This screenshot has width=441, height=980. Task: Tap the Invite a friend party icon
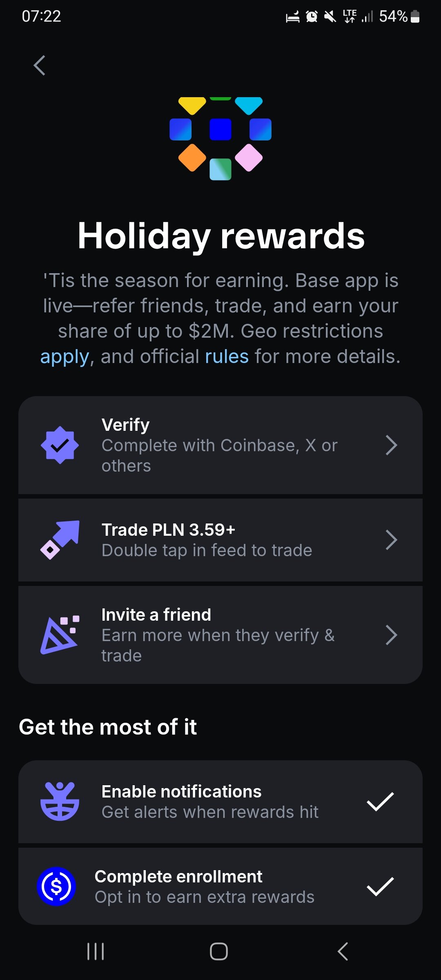[x=60, y=635]
